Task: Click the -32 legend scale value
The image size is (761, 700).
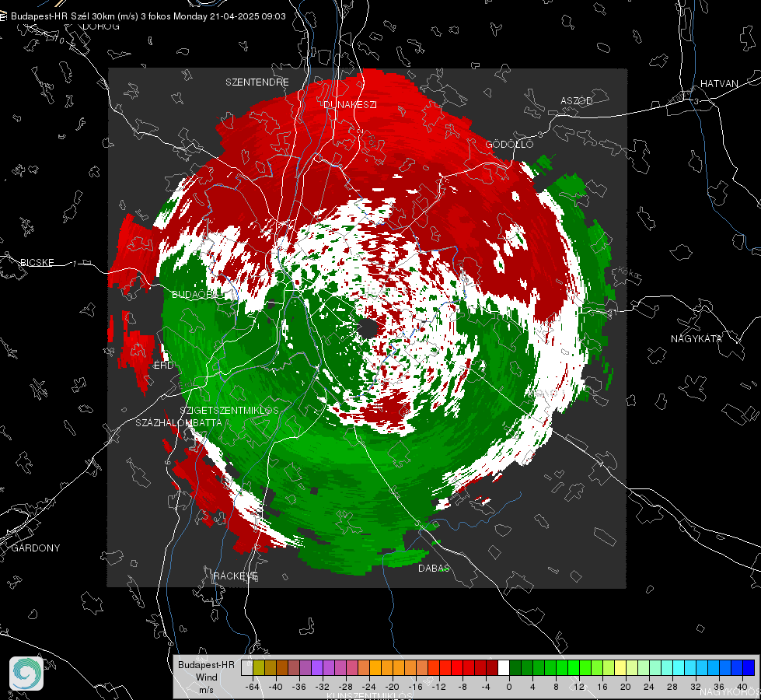Action: 323,688
